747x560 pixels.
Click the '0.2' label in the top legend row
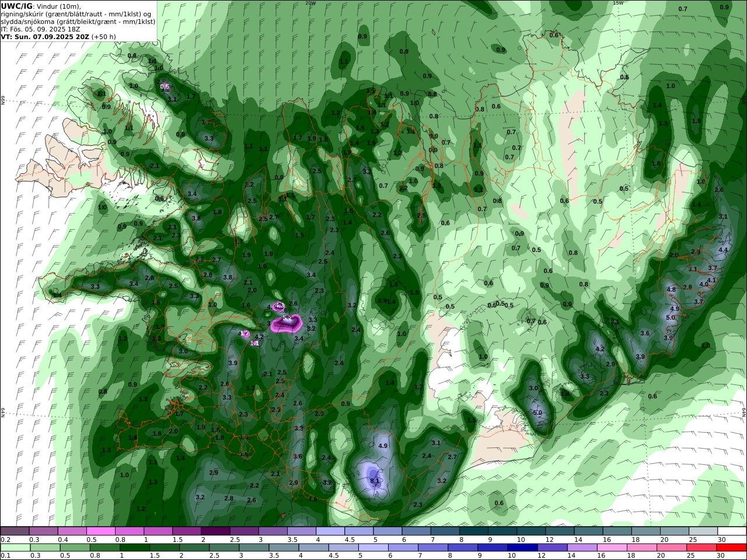coord(5,540)
